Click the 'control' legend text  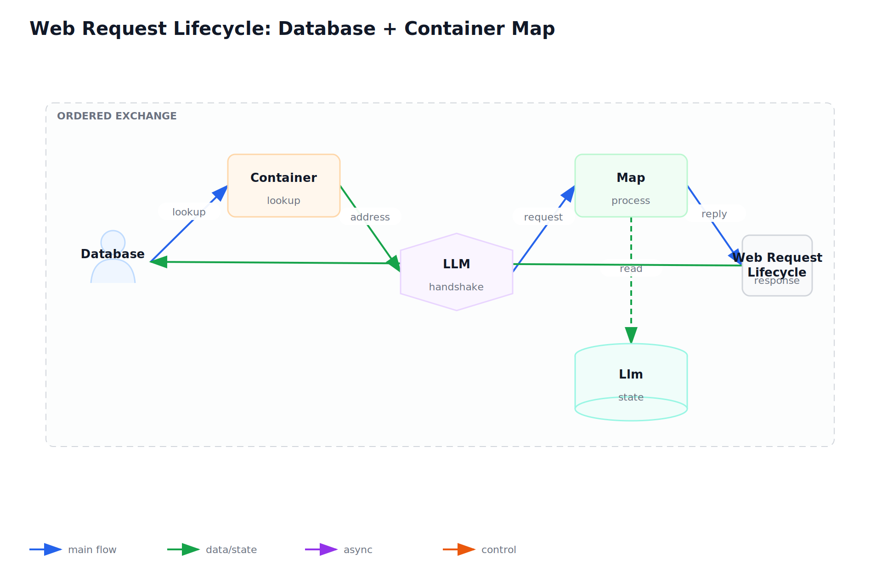(499, 549)
